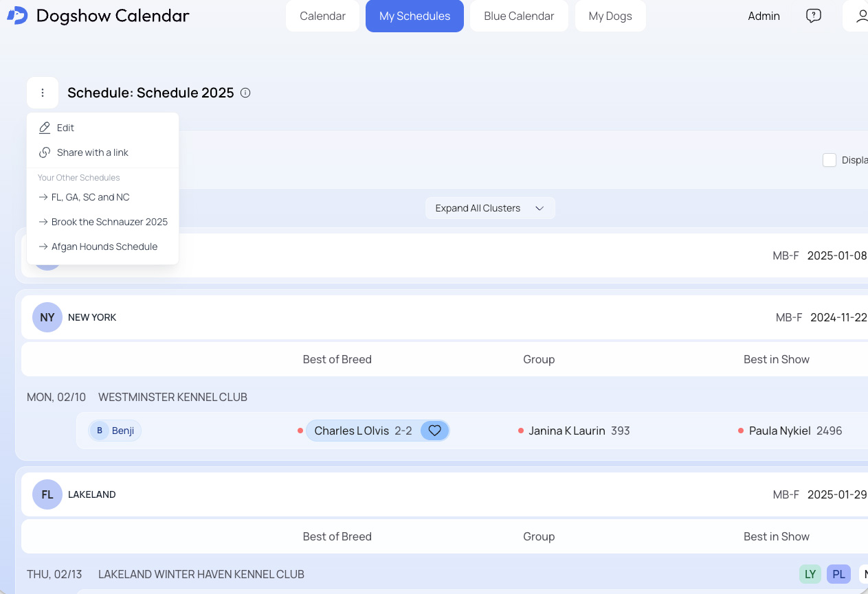
Task: Select Edit from the schedule menu
Action: pos(65,128)
